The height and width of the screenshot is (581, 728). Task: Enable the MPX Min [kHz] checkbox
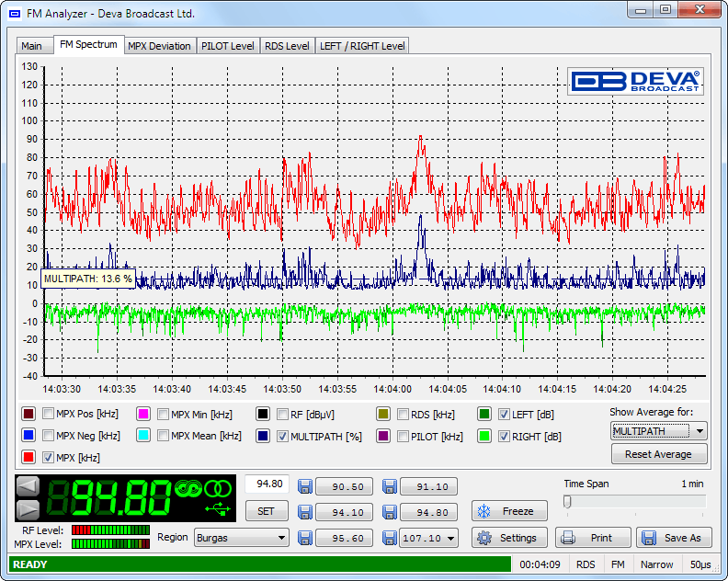click(163, 414)
